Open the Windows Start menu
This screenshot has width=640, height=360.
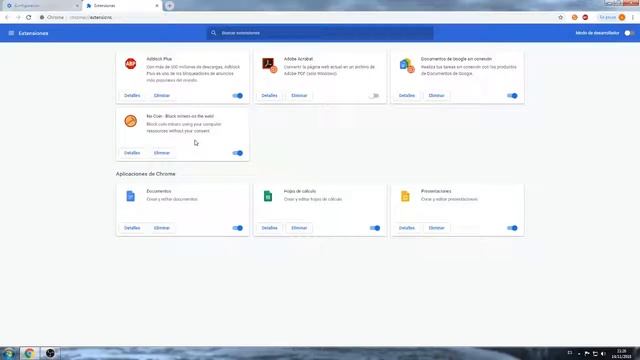[9, 353]
